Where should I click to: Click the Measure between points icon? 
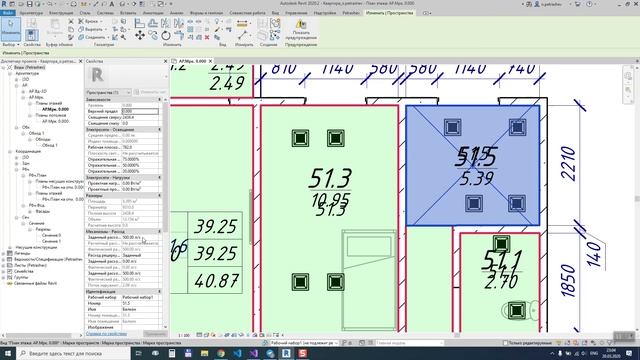[x=242, y=36]
